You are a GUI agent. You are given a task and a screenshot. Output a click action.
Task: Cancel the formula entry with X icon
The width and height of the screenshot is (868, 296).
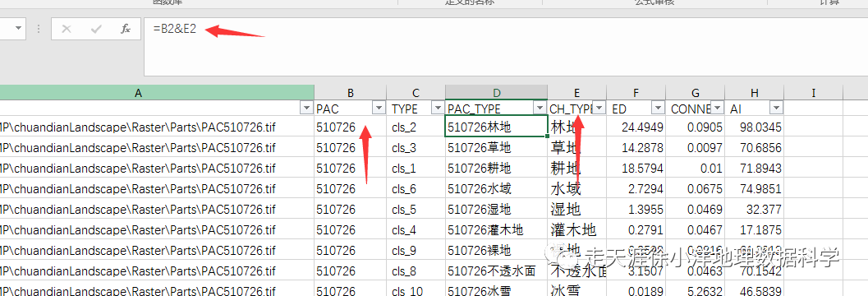[67, 29]
